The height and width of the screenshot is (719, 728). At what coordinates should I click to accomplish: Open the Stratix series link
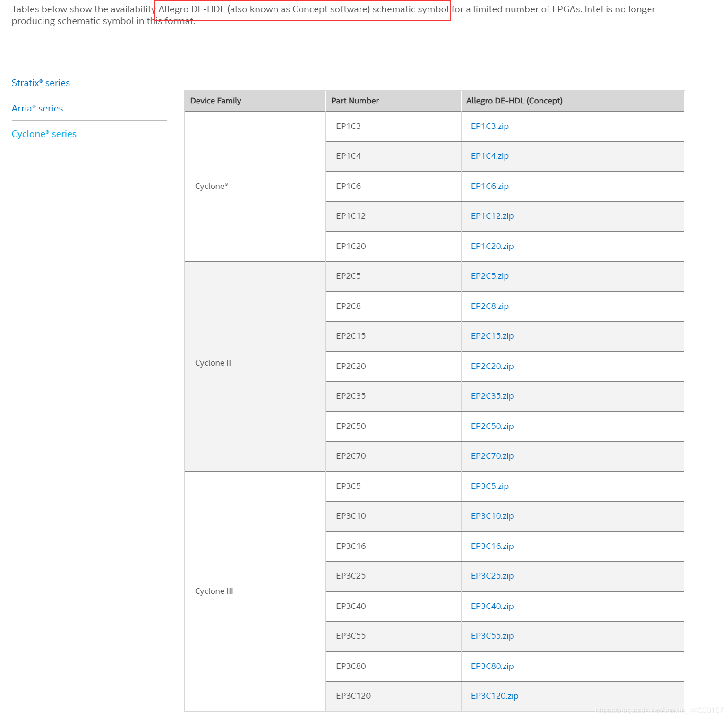(x=41, y=83)
